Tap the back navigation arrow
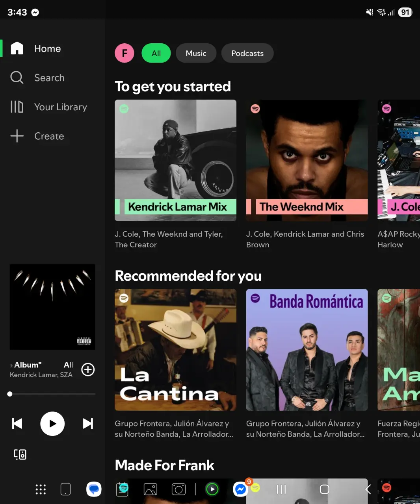The width and height of the screenshot is (420, 504). (368, 489)
